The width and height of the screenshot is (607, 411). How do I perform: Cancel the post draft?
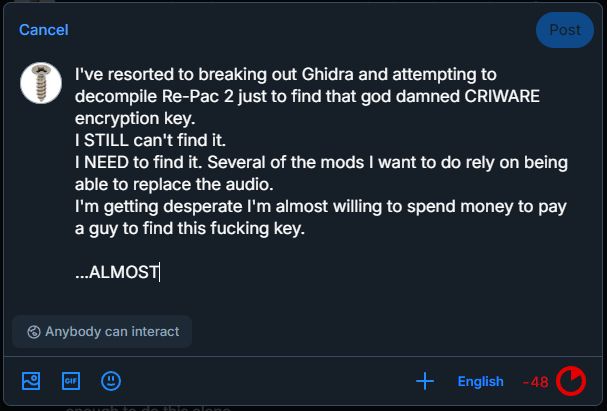click(x=44, y=30)
